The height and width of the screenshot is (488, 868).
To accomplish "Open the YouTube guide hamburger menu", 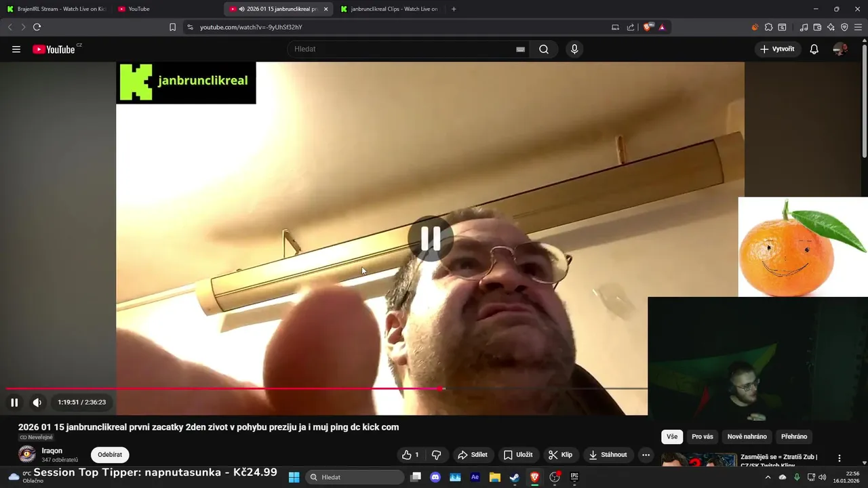I will (16, 49).
